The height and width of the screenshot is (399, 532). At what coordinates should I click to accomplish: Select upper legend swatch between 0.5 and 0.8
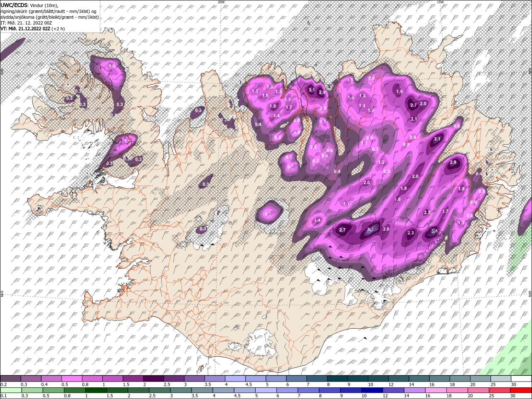[71, 379]
